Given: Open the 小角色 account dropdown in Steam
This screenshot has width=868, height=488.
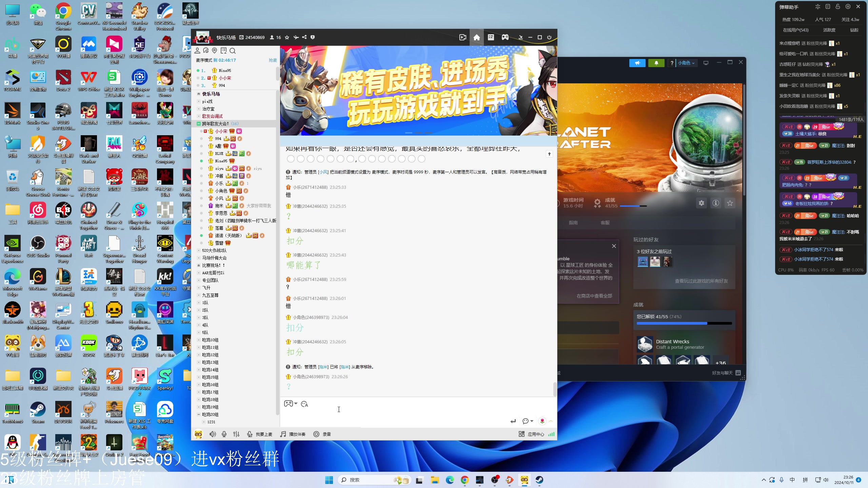Looking at the screenshot, I should [686, 63].
